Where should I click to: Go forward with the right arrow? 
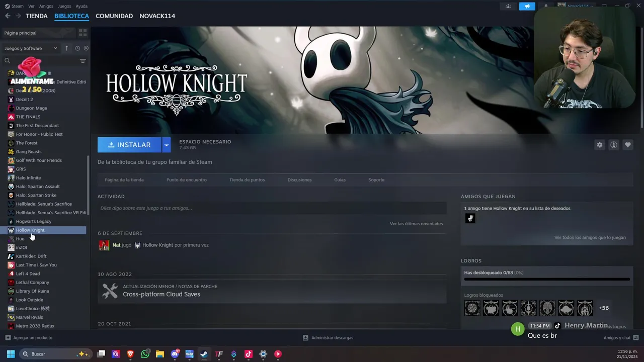(x=18, y=16)
